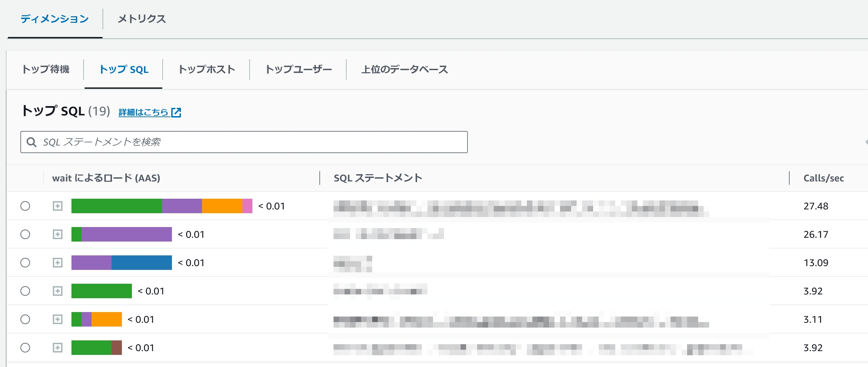Click the magnifier icon in the SQL search box
The width and height of the screenshot is (868, 367).
point(31,142)
